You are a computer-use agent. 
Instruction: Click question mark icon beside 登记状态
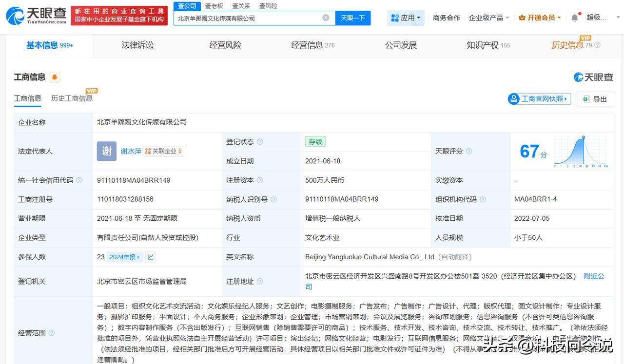tap(260, 142)
